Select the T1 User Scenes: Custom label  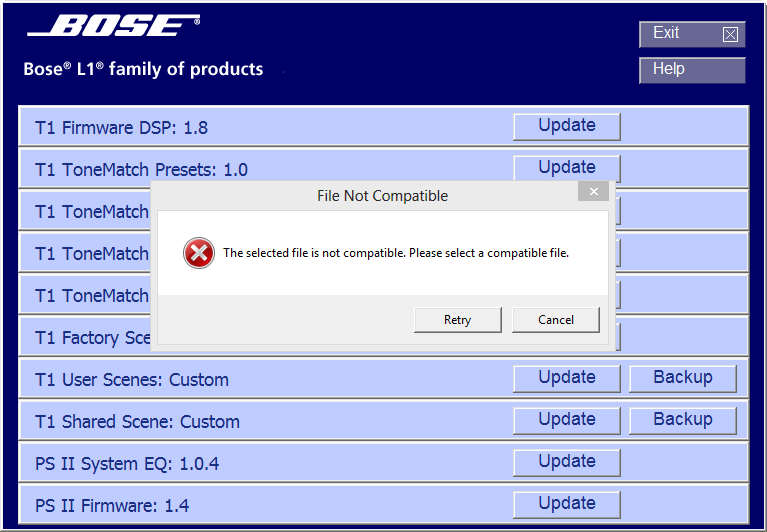coord(132,380)
